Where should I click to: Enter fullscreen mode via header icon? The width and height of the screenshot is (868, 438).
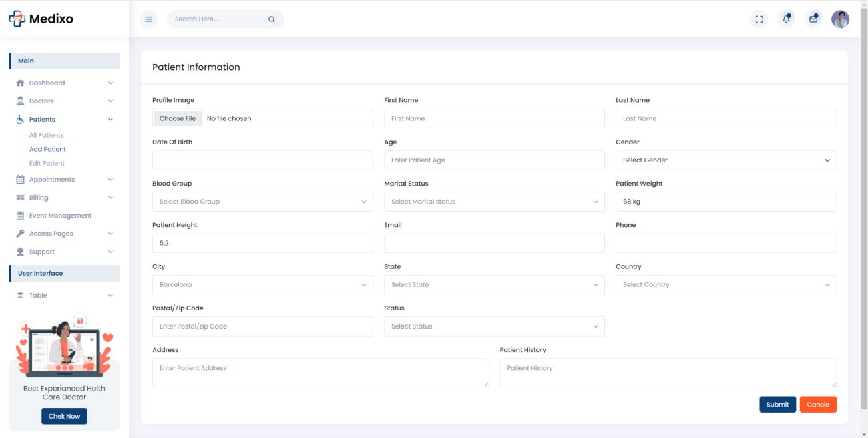pyautogui.click(x=759, y=19)
